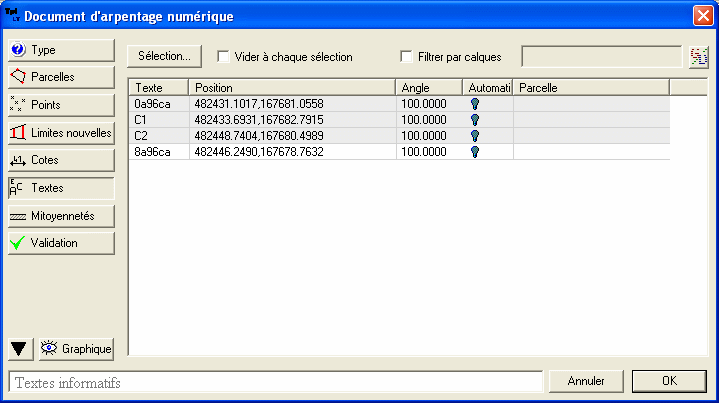
Task: Toggle the Automatic pin for row C2
Action: tap(475, 135)
